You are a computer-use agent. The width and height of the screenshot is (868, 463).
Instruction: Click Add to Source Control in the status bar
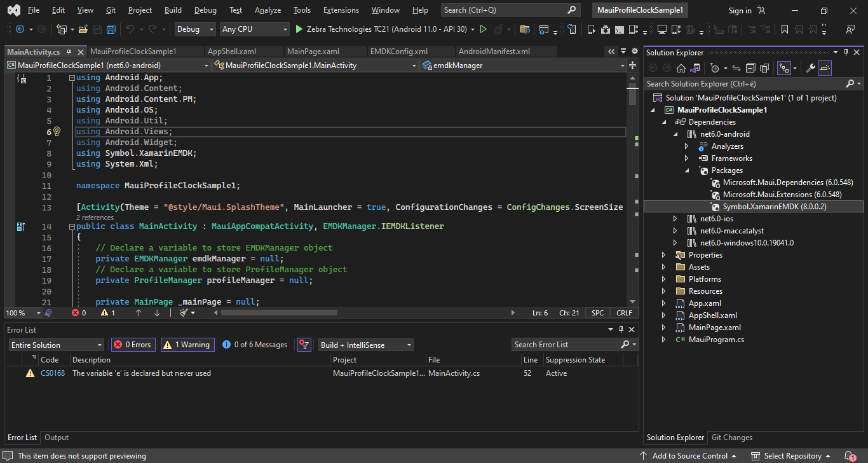coord(691,455)
